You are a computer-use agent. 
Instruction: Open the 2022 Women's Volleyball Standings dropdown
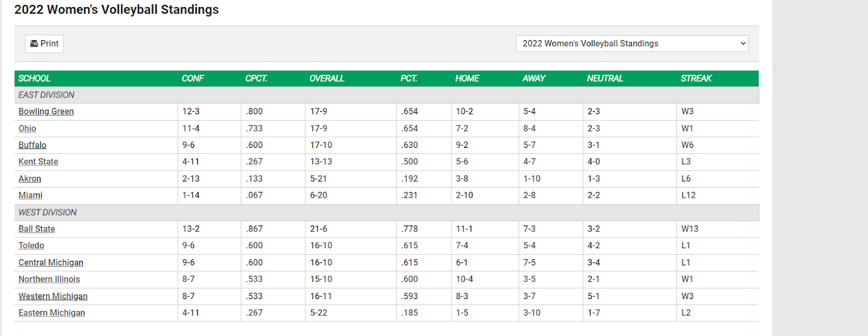632,43
